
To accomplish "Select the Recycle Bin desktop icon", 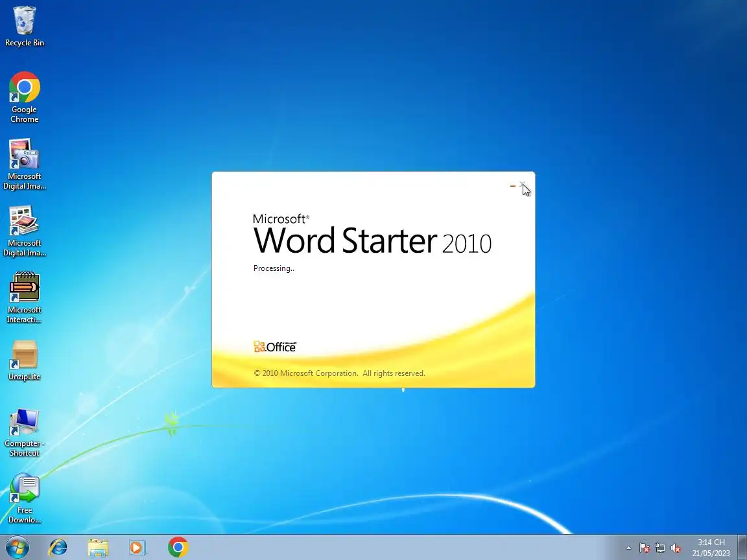I will (x=24, y=27).
